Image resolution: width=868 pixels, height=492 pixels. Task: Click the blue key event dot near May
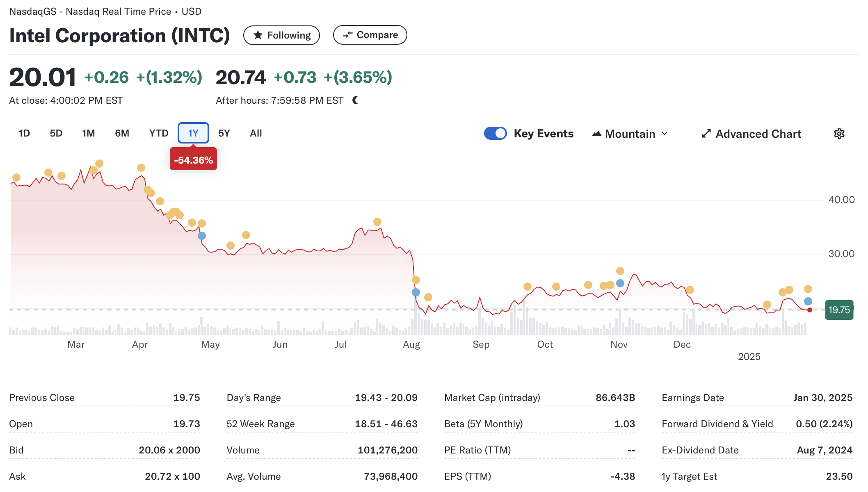[202, 236]
